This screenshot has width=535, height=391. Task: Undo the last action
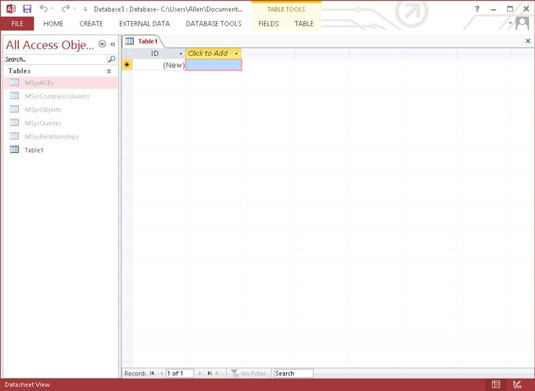click(43, 9)
